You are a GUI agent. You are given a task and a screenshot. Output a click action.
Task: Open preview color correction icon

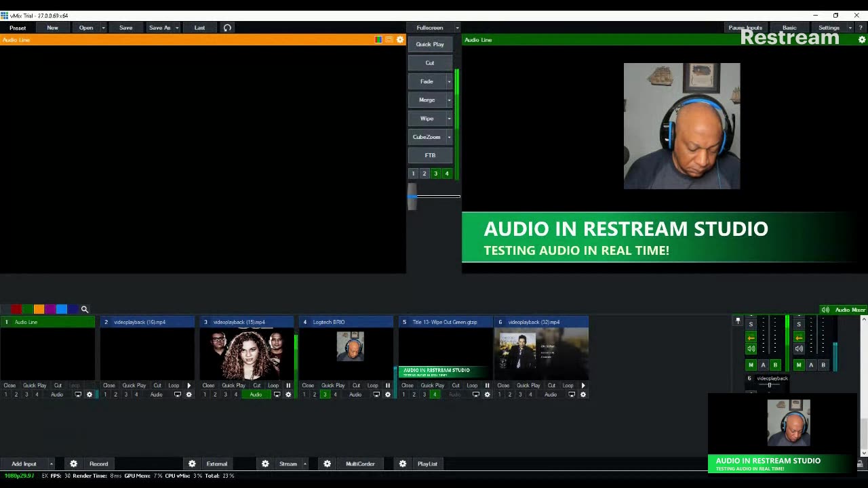click(x=378, y=40)
